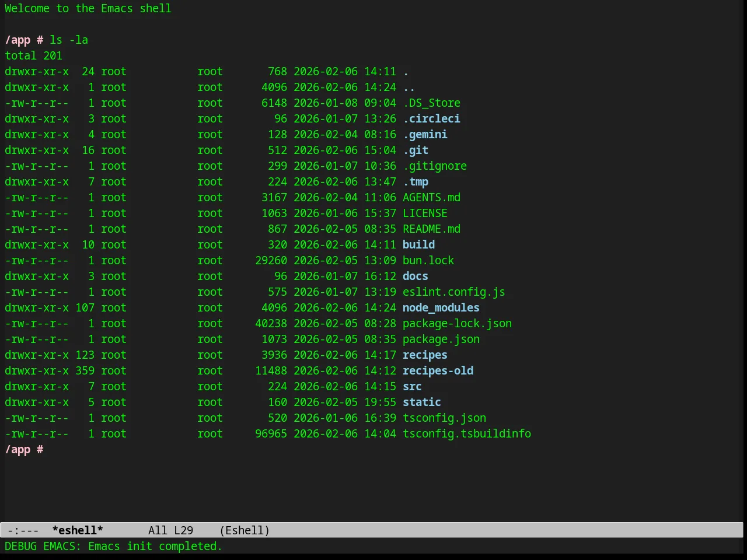The width and height of the screenshot is (747, 560).
Task: Click the .tmp directory entry
Action: point(416,182)
